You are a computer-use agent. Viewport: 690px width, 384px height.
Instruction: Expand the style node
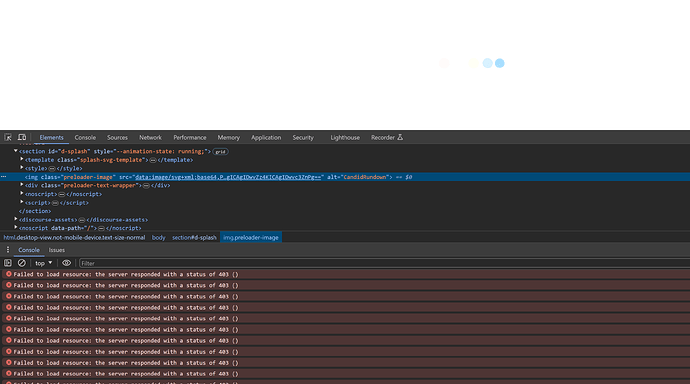[22, 168]
